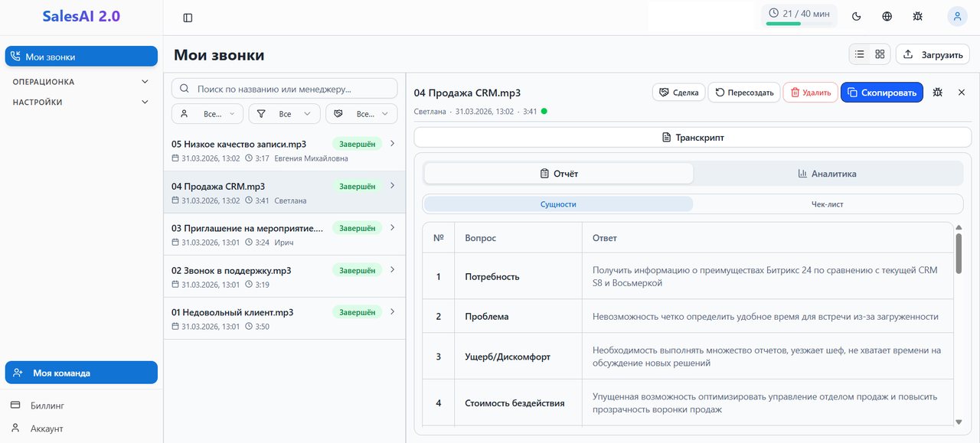Click the SalesAI 2.0 logo
The image size is (980, 443).
click(81, 16)
